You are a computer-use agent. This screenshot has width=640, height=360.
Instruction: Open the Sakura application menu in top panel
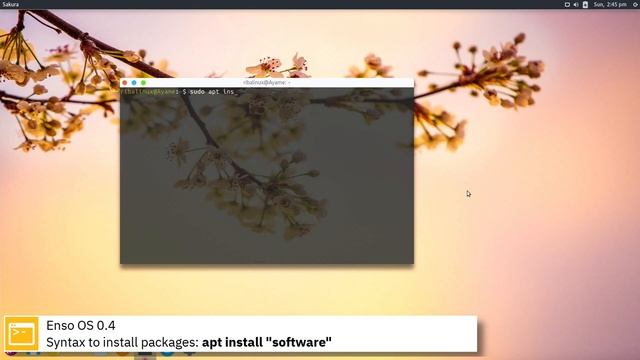[x=11, y=4]
